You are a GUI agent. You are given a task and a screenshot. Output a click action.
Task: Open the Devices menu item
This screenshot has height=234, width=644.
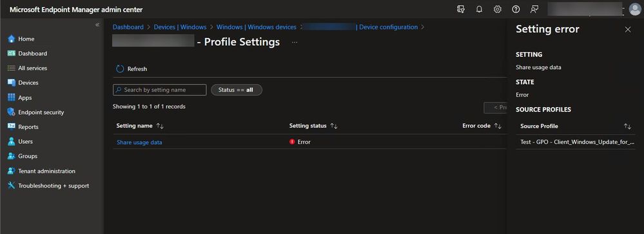28,83
